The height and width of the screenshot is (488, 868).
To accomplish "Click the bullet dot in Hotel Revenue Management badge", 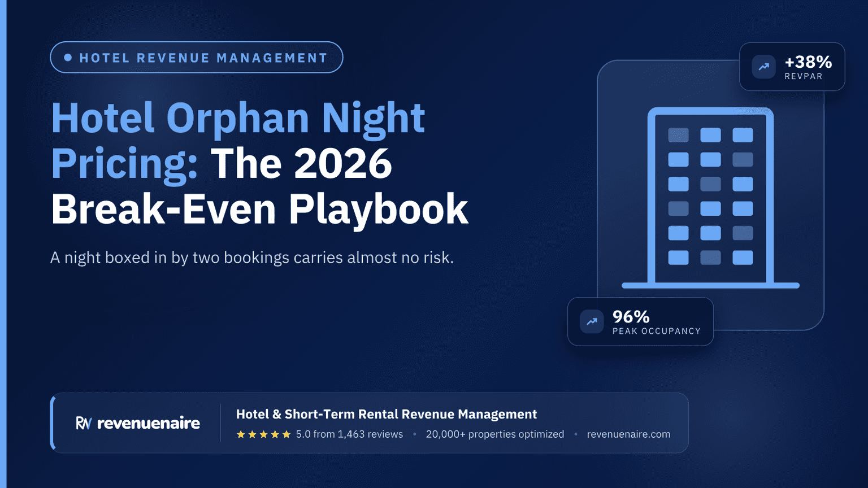I will [68, 58].
